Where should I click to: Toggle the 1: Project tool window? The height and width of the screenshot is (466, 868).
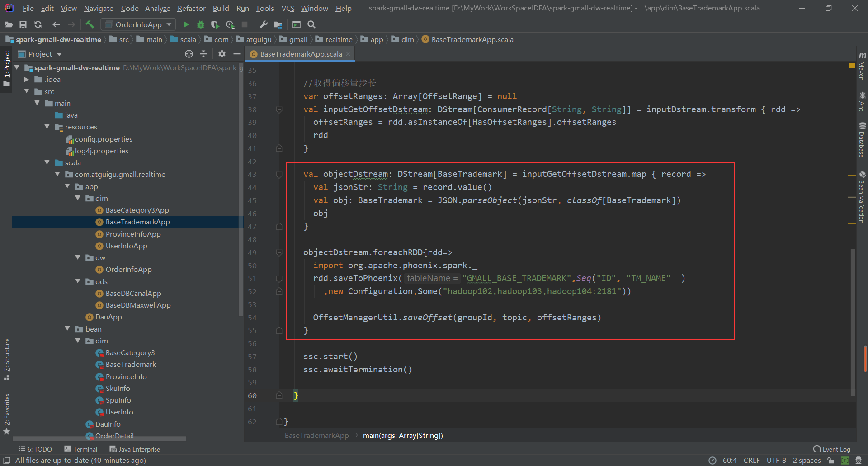6,68
